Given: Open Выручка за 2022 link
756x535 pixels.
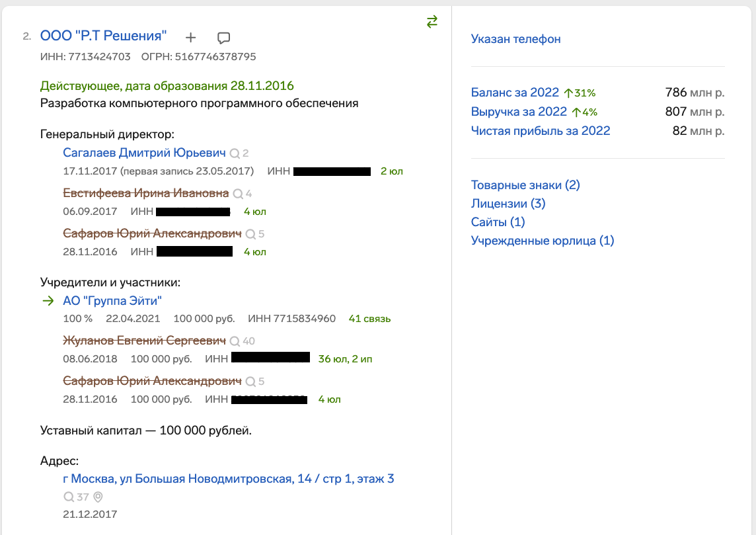Looking at the screenshot, I should click(x=519, y=112).
